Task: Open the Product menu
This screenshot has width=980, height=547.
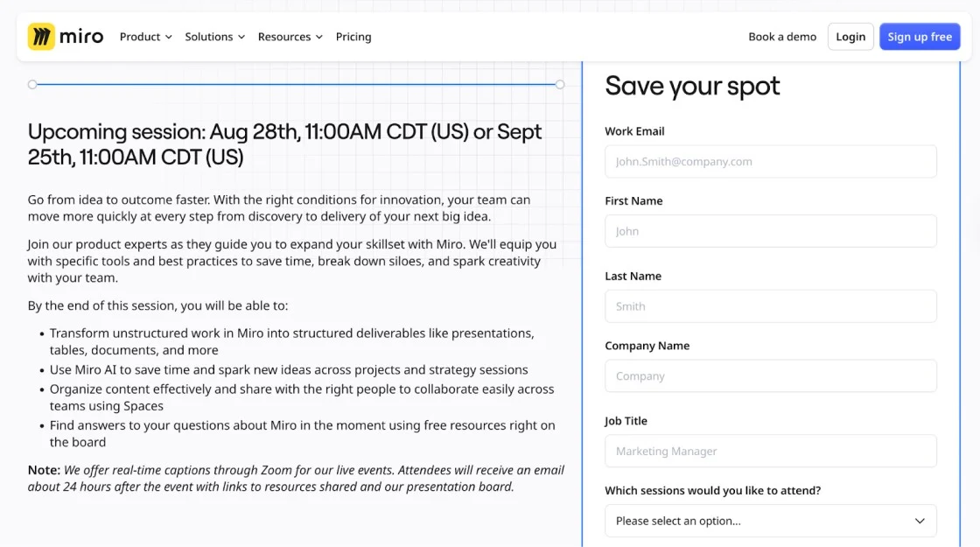Action: (145, 37)
